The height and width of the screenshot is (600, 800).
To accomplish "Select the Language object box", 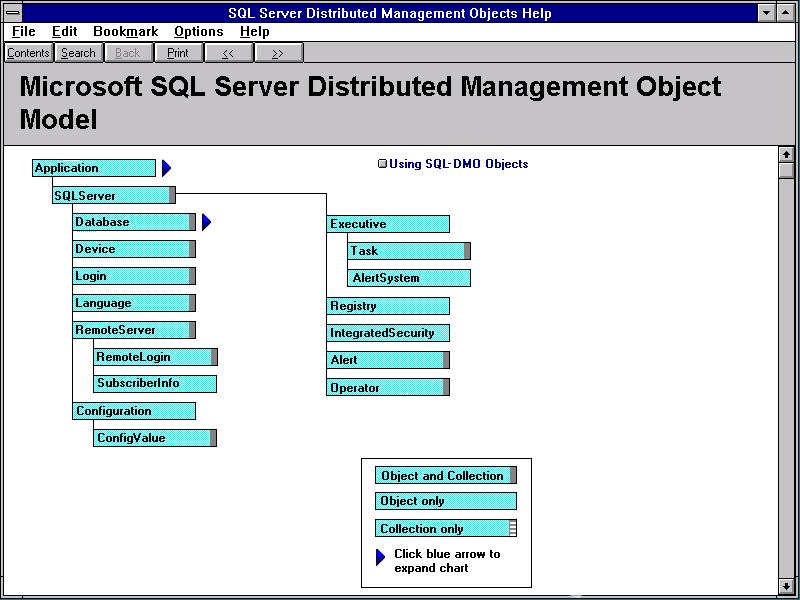I will point(134,303).
